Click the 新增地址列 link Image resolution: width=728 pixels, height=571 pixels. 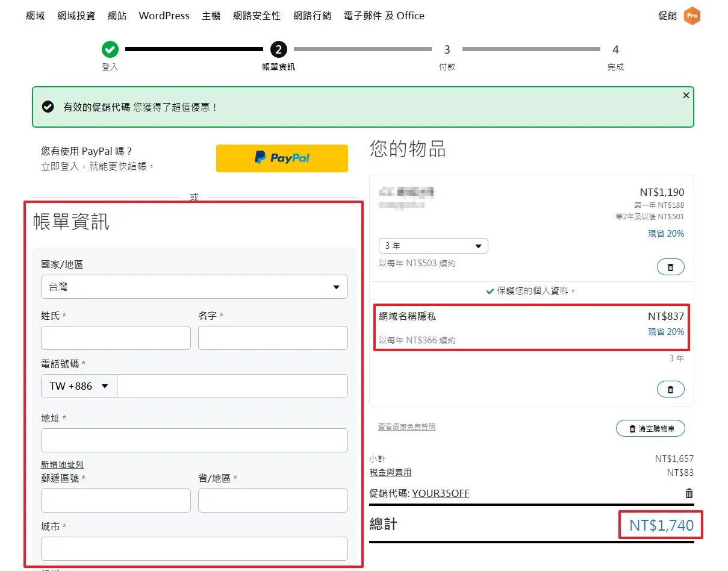(62, 464)
